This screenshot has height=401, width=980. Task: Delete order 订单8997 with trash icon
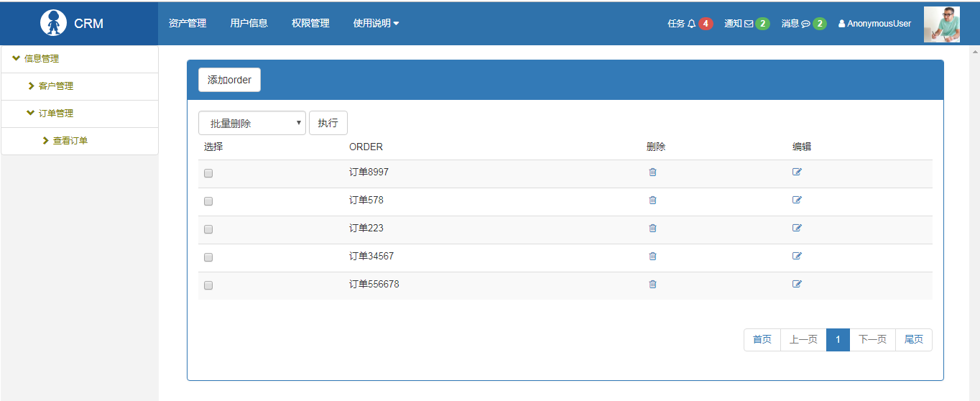point(652,172)
